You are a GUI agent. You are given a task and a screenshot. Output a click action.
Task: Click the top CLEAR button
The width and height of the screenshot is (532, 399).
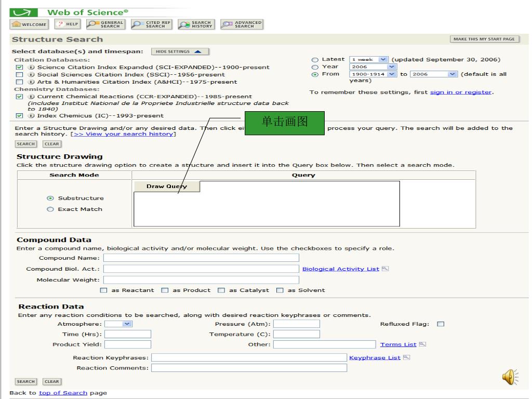pos(52,144)
